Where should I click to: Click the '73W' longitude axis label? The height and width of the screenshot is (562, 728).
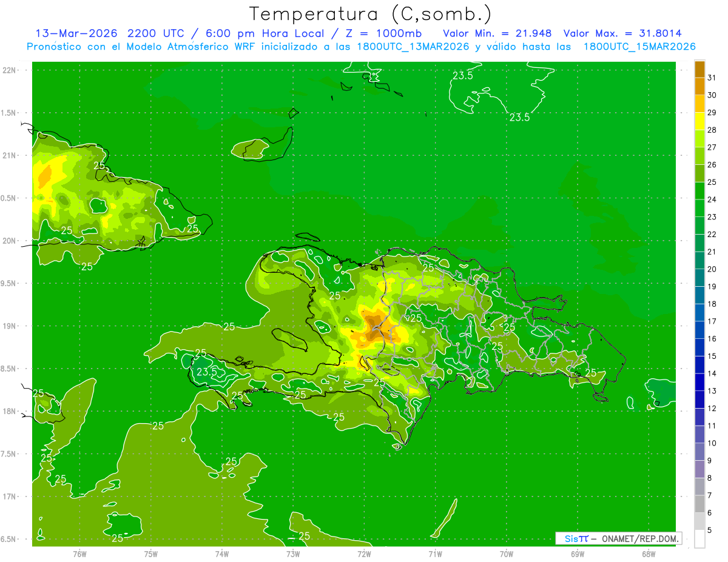click(293, 554)
